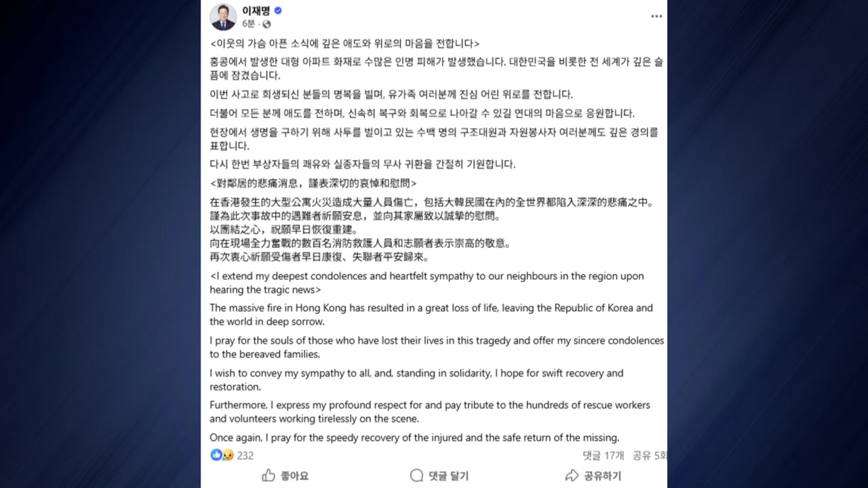Click the Chinese headline starting with 對鄰居的

[313, 184]
